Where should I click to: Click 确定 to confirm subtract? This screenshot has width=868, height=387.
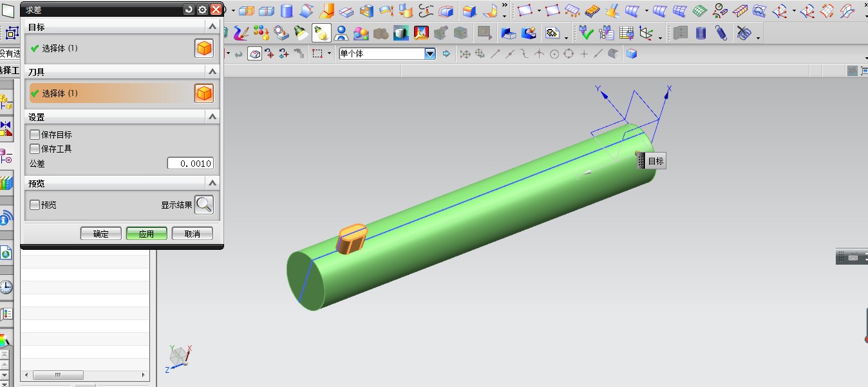[101, 234]
